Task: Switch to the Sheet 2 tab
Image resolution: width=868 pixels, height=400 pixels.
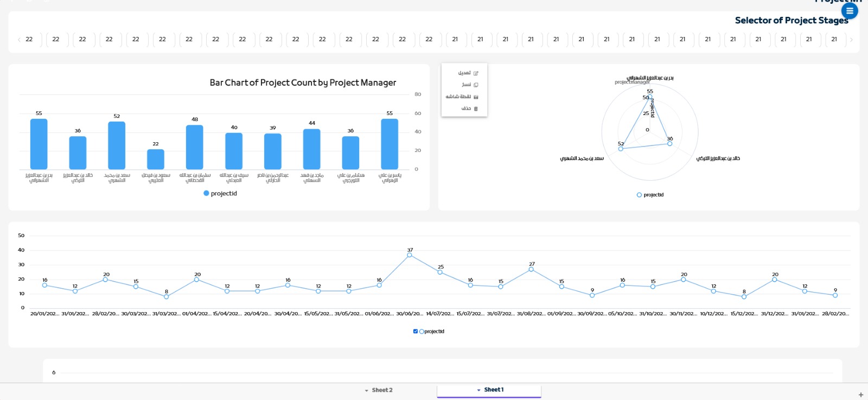Action: (382, 390)
